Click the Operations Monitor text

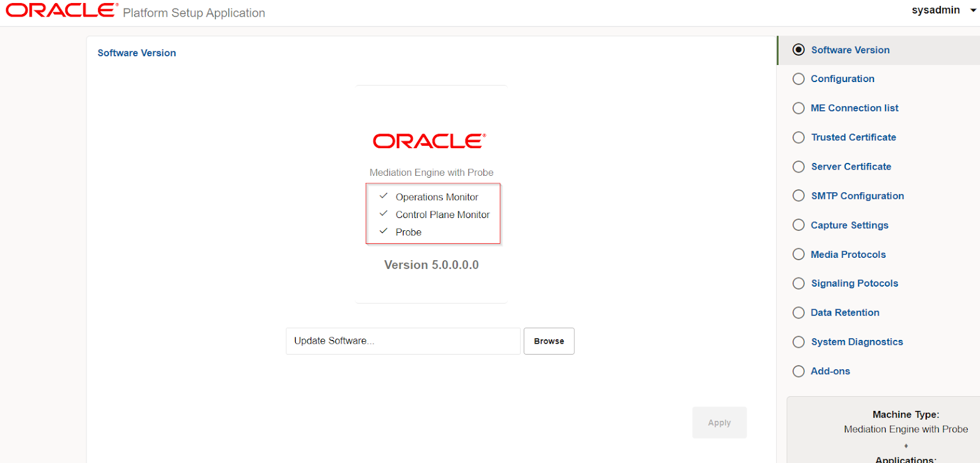click(437, 197)
